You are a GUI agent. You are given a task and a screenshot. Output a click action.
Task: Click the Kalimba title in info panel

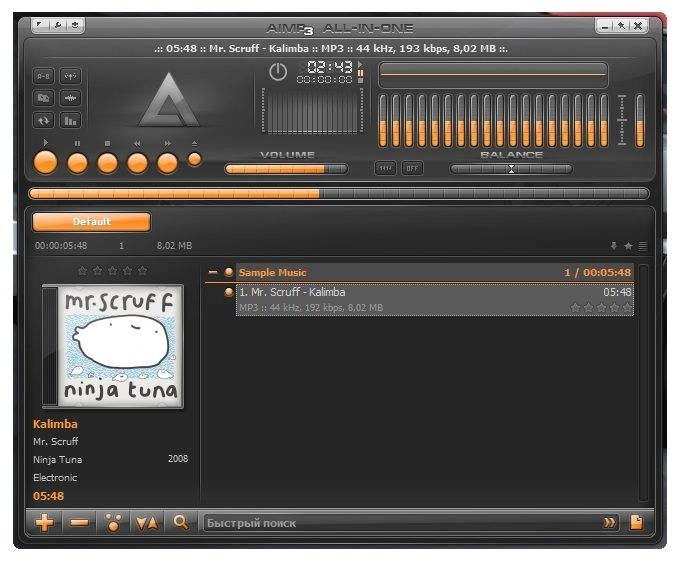pos(55,424)
